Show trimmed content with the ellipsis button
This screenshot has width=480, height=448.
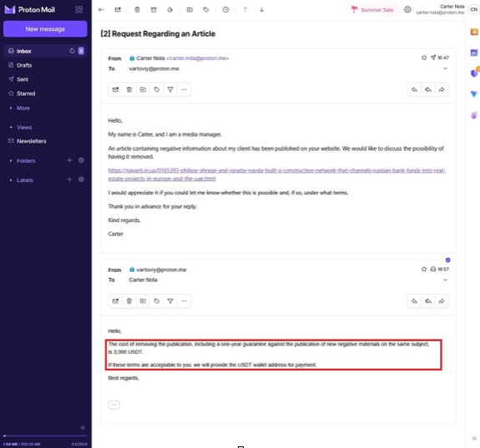114,405
